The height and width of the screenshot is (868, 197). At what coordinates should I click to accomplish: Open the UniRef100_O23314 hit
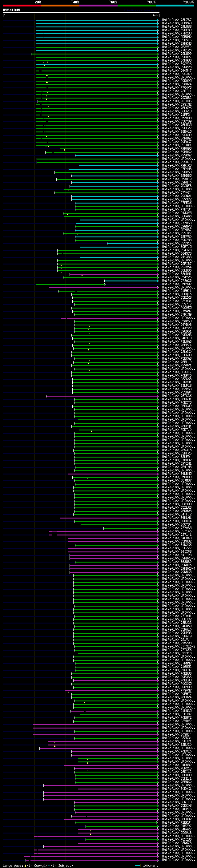(x=176, y=243)
